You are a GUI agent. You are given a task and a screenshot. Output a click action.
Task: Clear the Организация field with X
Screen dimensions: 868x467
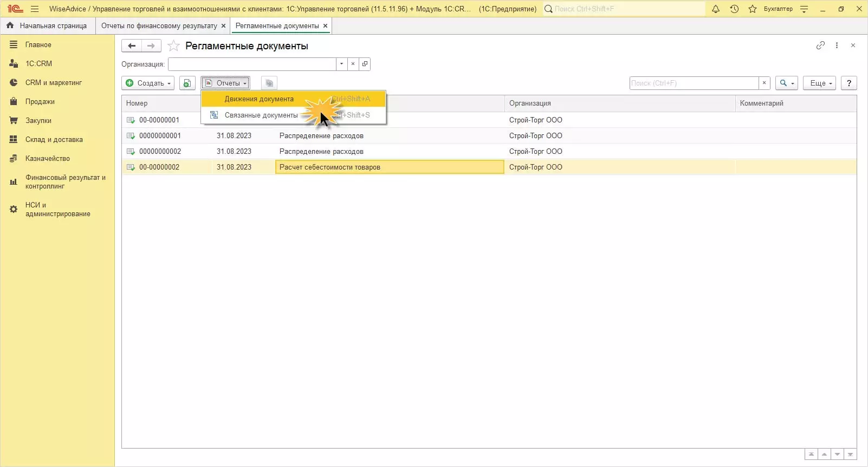(x=353, y=64)
